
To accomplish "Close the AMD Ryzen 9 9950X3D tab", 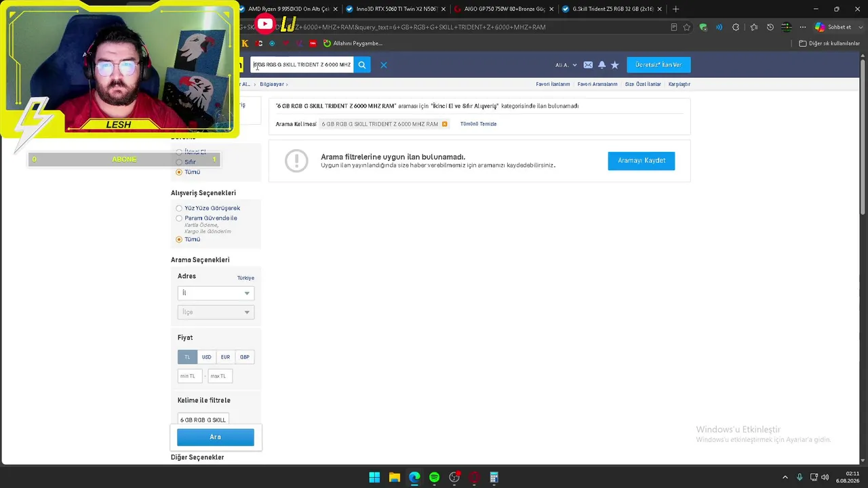I will tap(335, 9).
